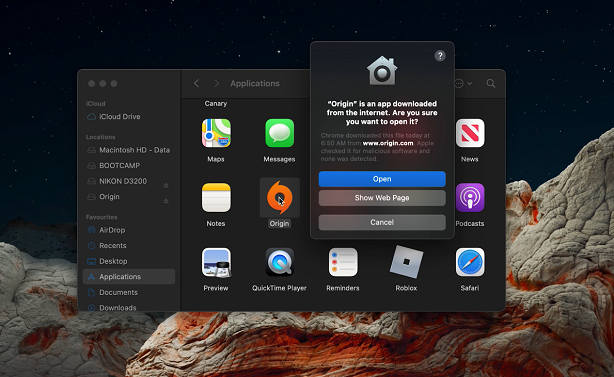
Task: Click the Finder search magnifier icon
Action: click(491, 83)
